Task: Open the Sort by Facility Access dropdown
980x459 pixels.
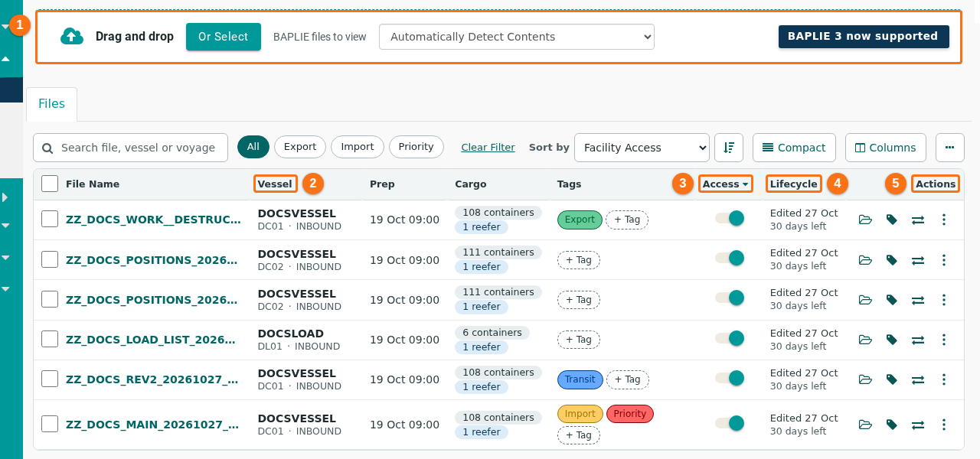Action: 642,148
